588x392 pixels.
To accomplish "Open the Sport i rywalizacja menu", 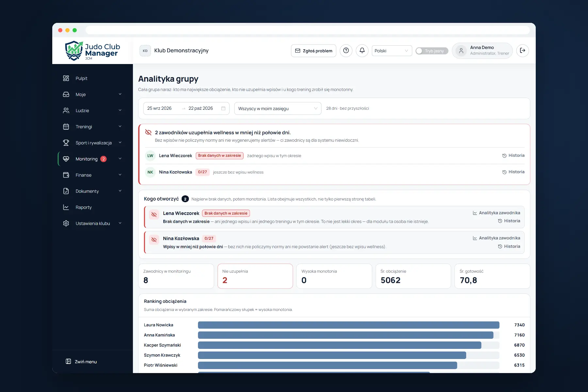I will pyautogui.click(x=92, y=143).
